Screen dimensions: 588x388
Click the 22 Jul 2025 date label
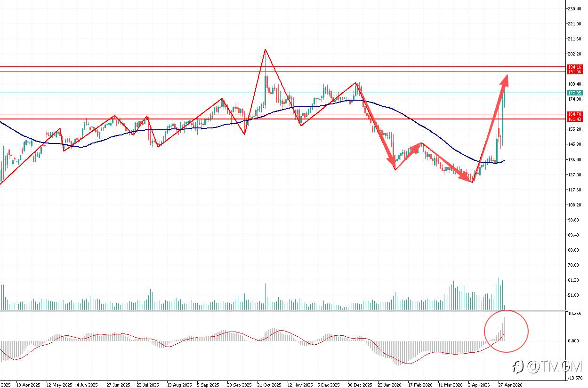pyautogui.click(x=148, y=385)
